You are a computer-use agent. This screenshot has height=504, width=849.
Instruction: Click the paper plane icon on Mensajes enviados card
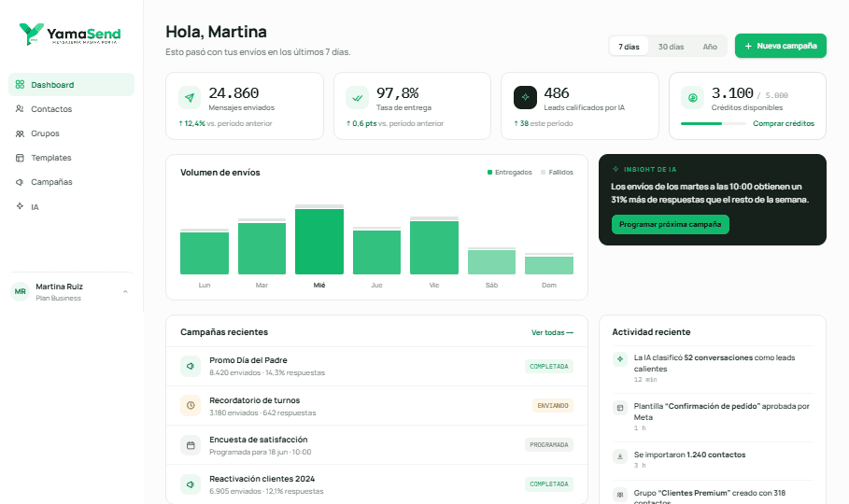[190, 98]
